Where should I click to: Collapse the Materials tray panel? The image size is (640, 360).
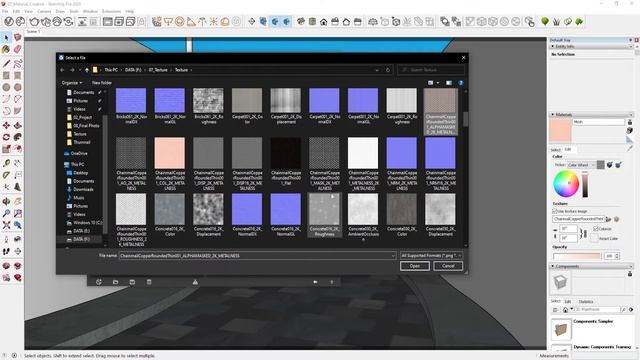[x=553, y=115]
